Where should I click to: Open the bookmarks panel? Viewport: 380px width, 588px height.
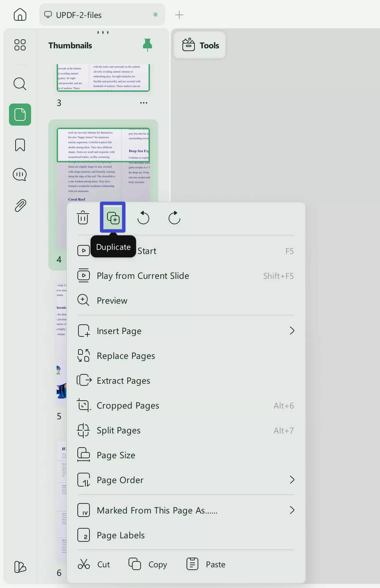pyautogui.click(x=20, y=145)
